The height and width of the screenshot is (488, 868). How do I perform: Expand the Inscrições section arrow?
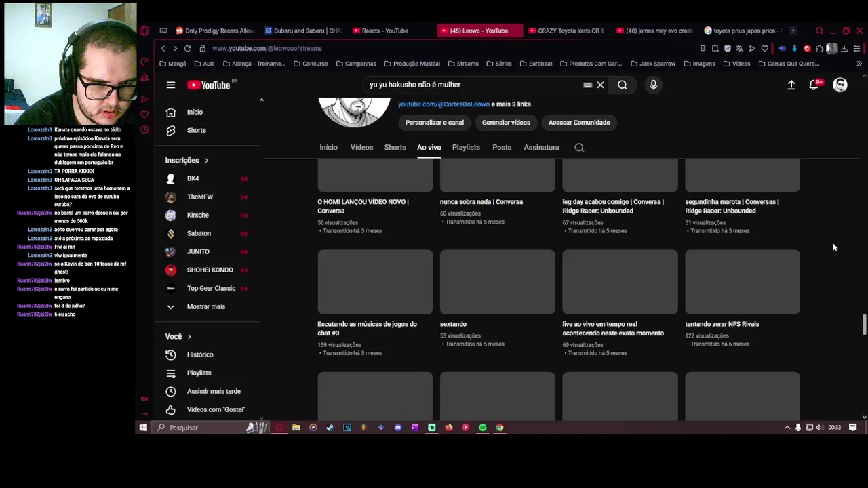(206, 161)
